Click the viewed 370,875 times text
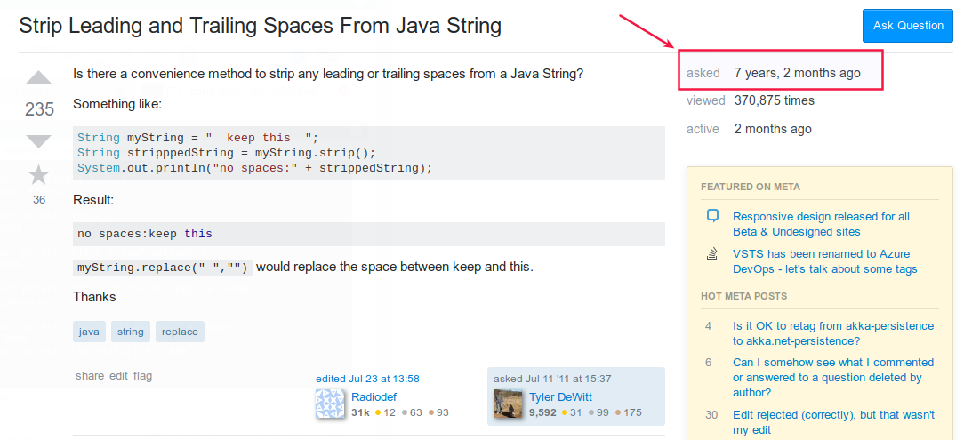This screenshot has height=440, width=980. coord(750,100)
